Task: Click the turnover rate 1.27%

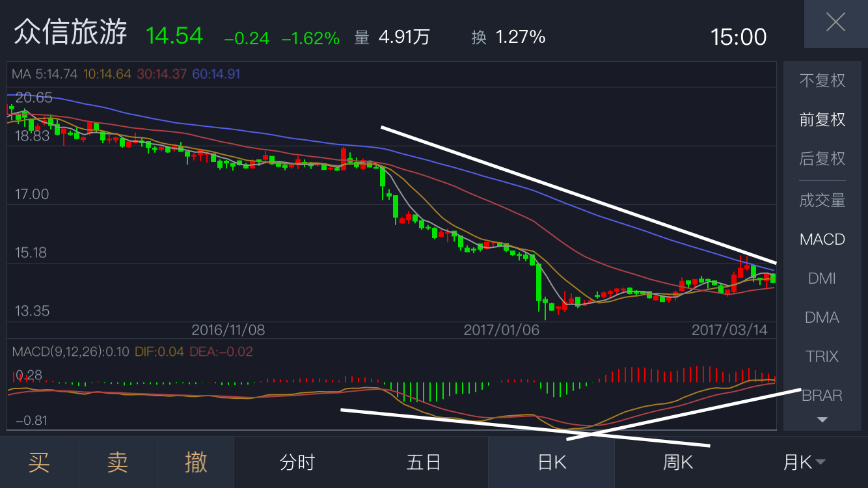Action: point(521,37)
